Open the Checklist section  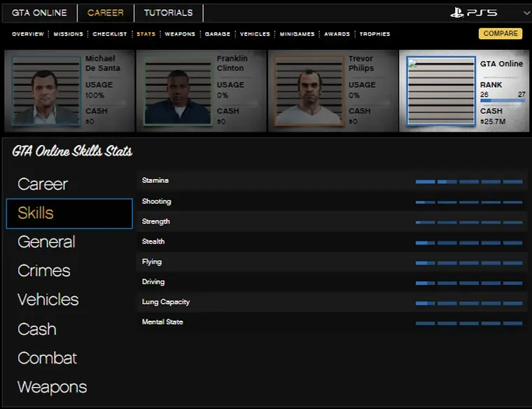tap(110, 34)
